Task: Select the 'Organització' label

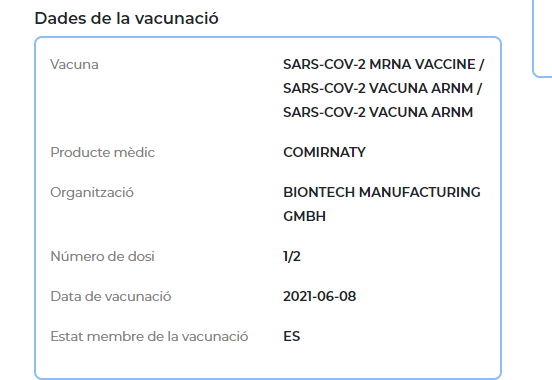Action: [x=92, y=193]
